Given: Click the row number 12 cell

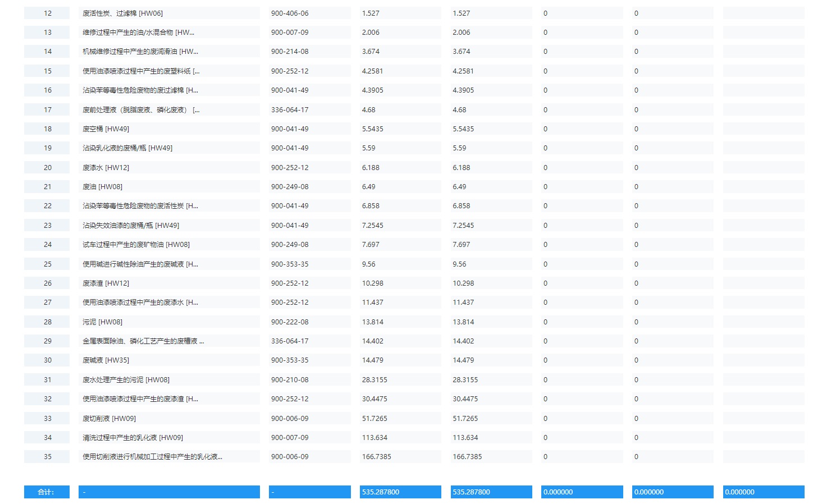Looking at the screenshot, I should click(47, 13).
